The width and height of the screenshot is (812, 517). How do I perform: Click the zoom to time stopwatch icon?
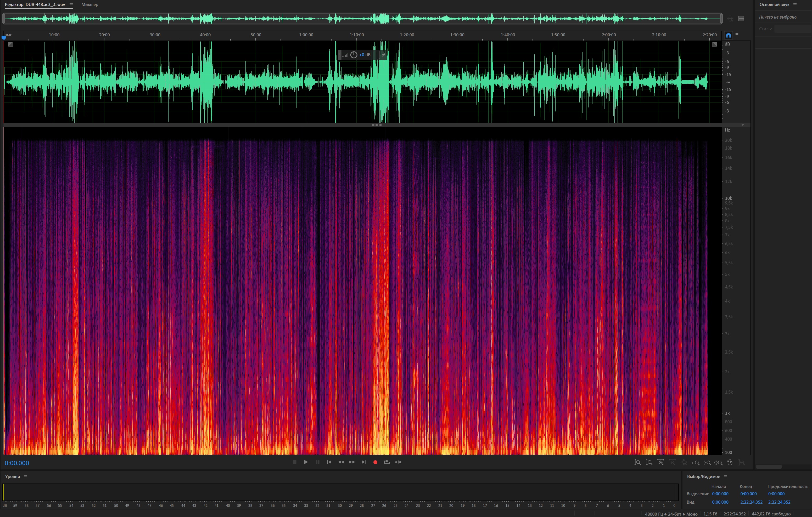click(730, 463)
